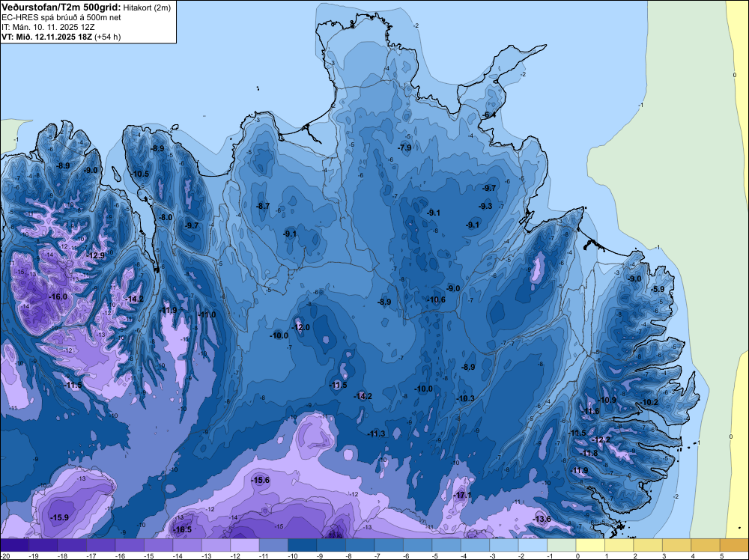Click legend swatch between -16 and -15
The image size is (749, 560).
[x=130, y=545]
